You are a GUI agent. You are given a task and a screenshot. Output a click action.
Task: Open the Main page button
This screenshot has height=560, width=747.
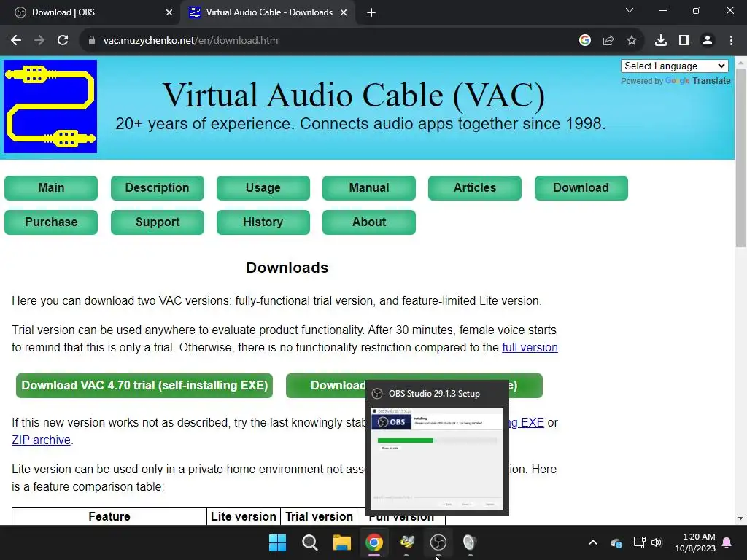51,187
